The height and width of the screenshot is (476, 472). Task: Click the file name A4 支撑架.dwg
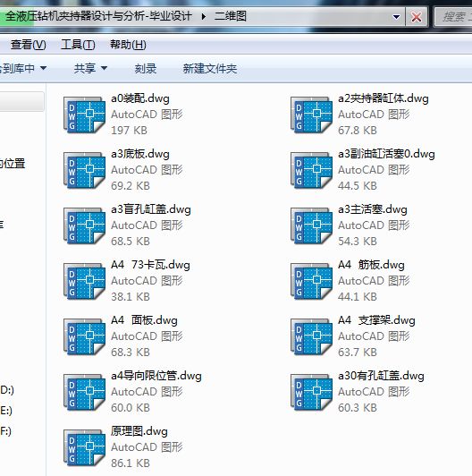pyautogui.click(x=376, y=320)
